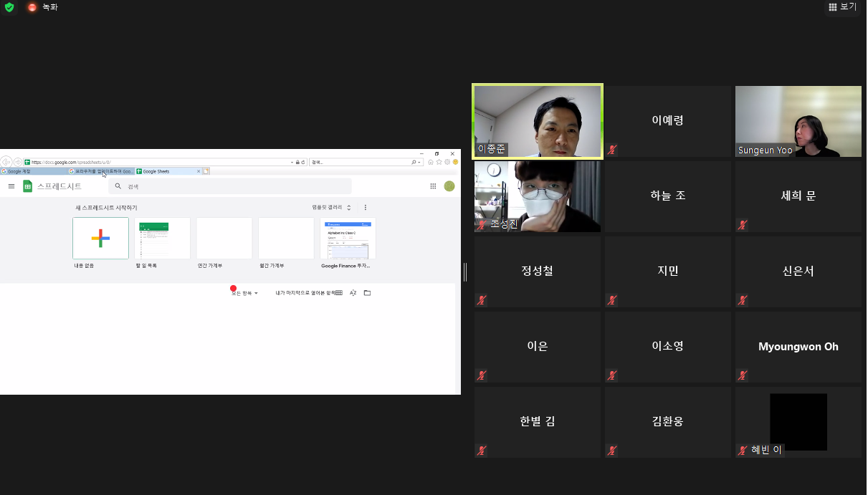Click the red recording indicator icon

pos(32,7)
